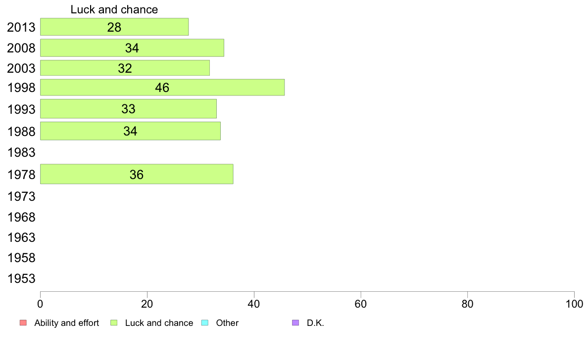Image resolution: width=588 pixels, height=364 pixels.
Task: Click the Ability and effort legend label
Action: click(66, 323)
